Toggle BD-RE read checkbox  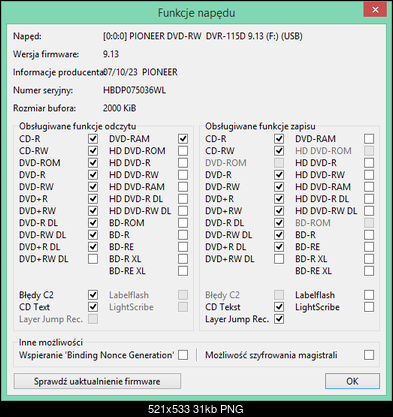(183, 247)
